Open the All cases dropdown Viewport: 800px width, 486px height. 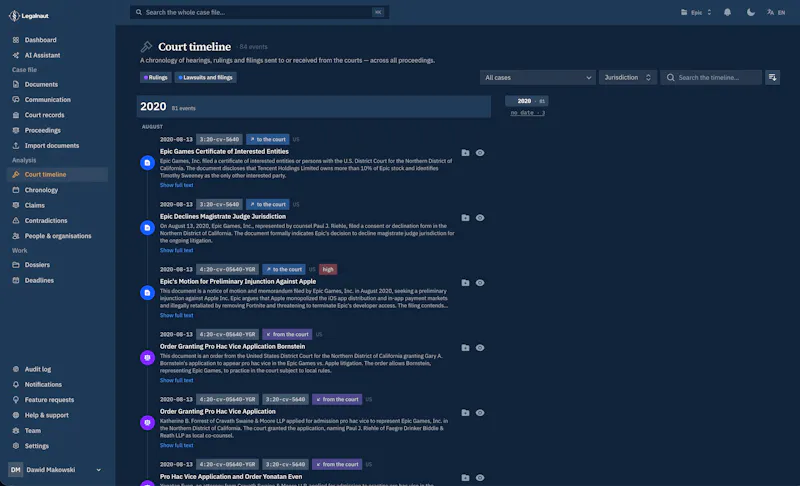[x=537, y=78]
